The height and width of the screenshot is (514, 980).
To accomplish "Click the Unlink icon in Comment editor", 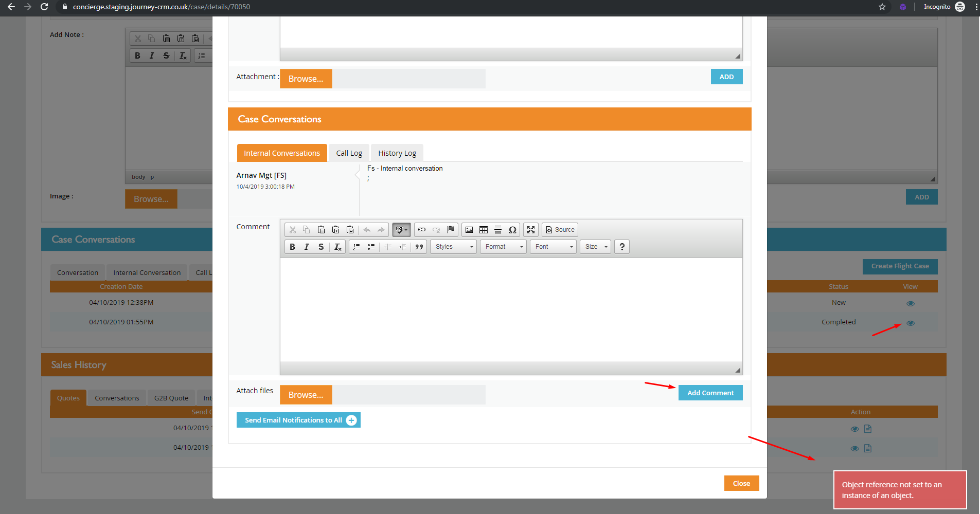I will click(436, 230).
